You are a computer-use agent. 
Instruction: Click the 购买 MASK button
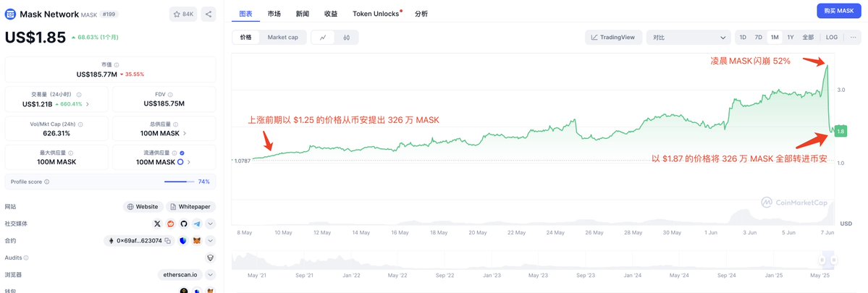pyautogui.click(x=839, y=11)
